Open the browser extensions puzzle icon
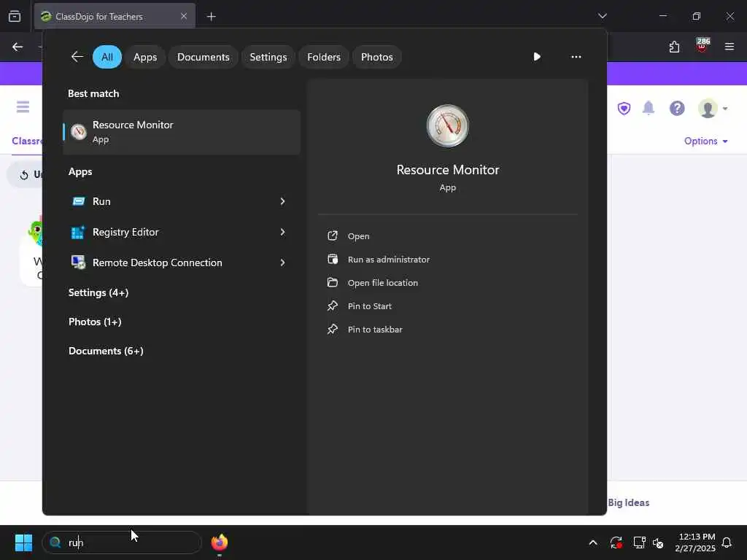The height and width of the screenshot is (560, 747). (674, 47)
